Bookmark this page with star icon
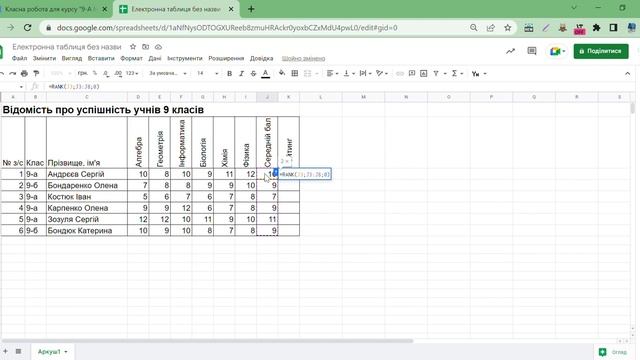This screenshot has height=360, width=640. [x=507, y=28]
